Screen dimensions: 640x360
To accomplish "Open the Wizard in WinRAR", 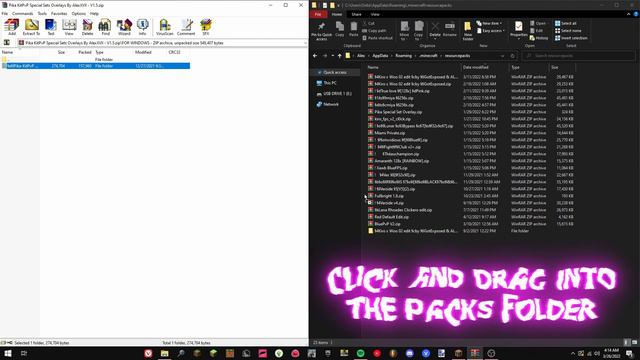I will [124, 27].
